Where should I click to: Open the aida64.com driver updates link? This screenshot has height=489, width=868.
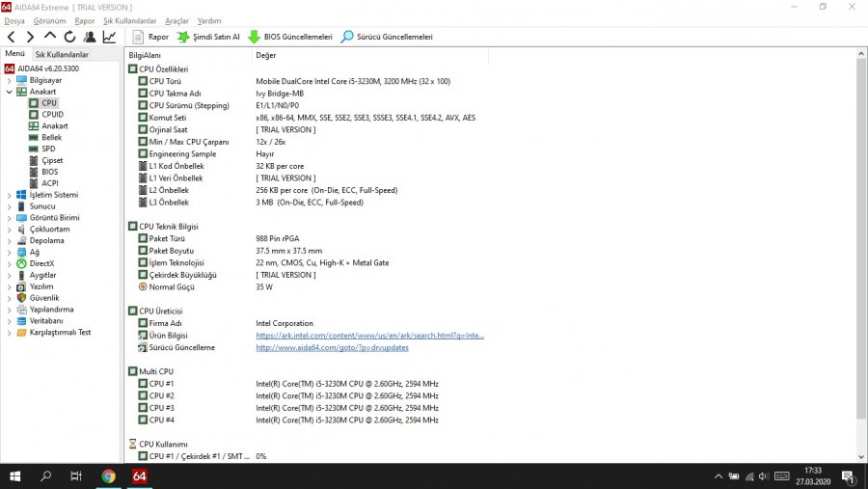pyautogui.click(x=332, y=348)
